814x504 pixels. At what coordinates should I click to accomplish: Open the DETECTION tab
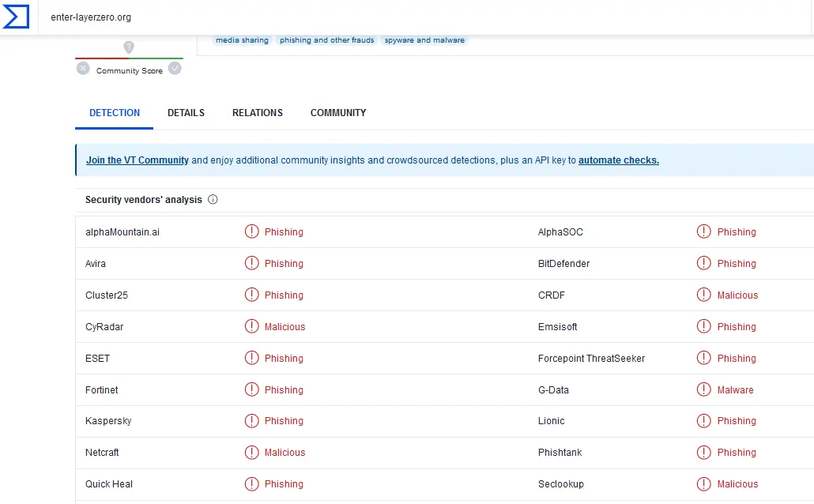tap(115, 113)
